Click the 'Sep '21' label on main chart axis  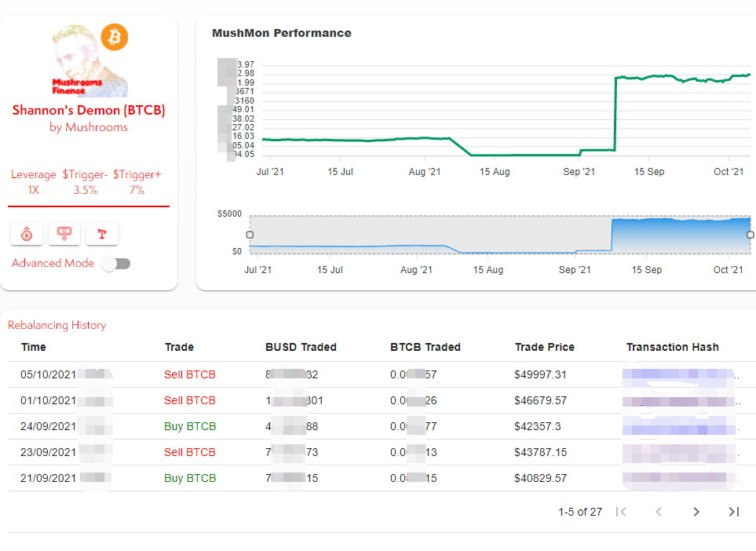(579, 172)
